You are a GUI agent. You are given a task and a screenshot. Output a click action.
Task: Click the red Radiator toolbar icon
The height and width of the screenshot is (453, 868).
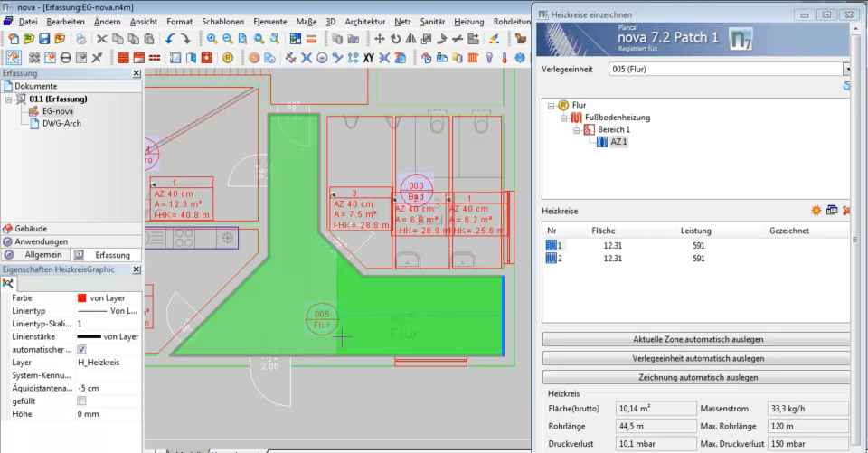[x=473, y=58]
